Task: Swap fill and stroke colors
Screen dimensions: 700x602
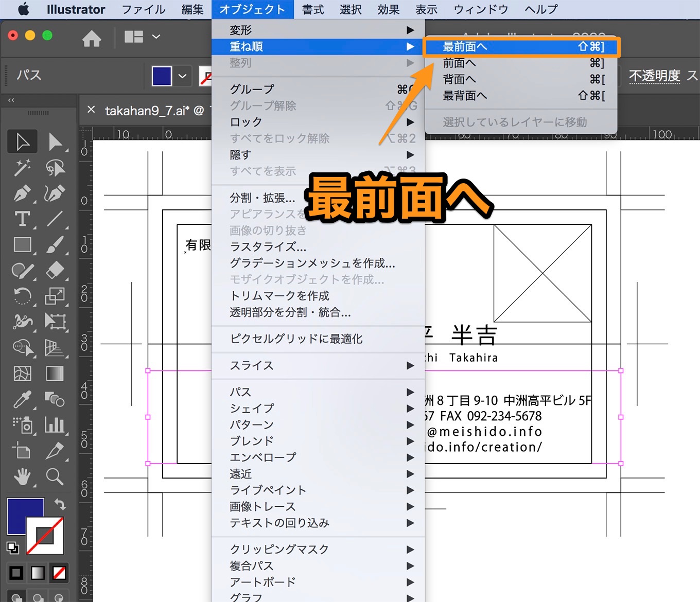Action: pos(60,505)
